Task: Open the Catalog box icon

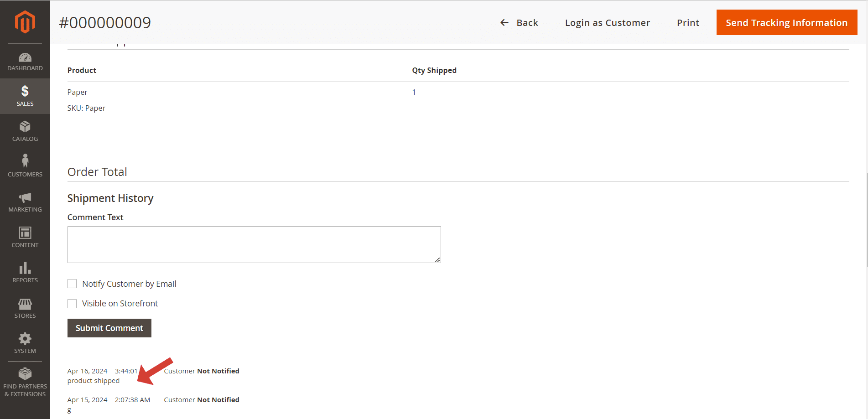Action: tap(25, 127)
